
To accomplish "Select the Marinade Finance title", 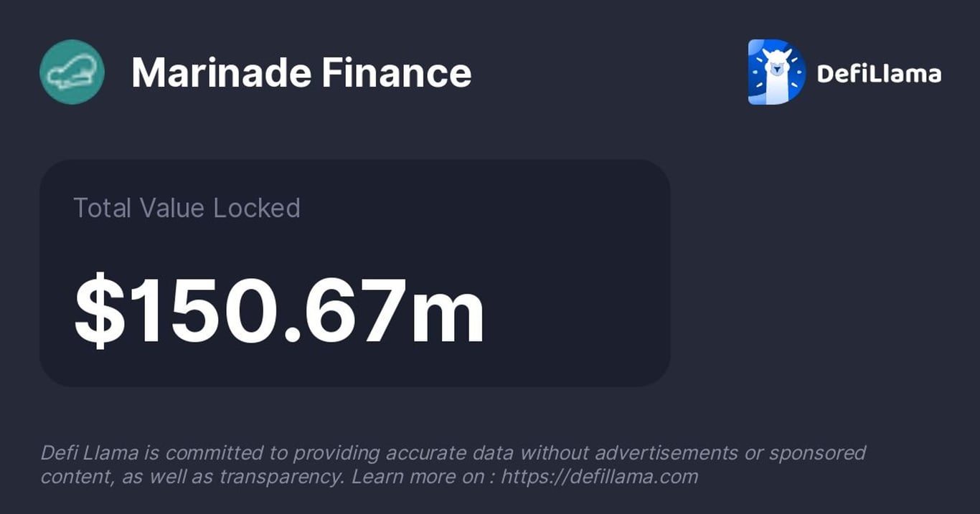I will (x=301, y=72).
